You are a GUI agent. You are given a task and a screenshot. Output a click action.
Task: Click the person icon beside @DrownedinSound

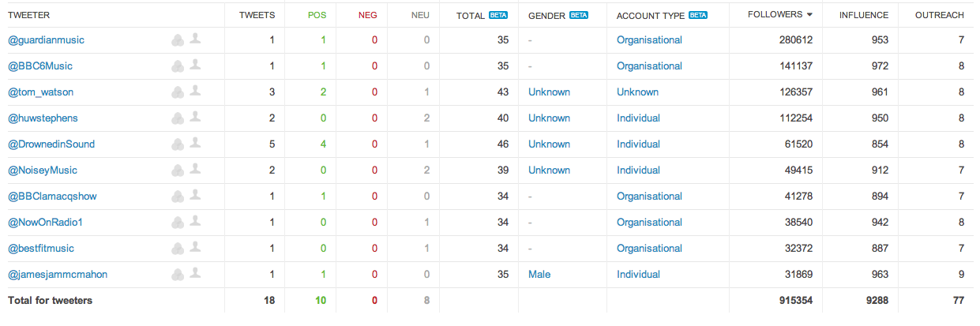click(x=195, y=143)
